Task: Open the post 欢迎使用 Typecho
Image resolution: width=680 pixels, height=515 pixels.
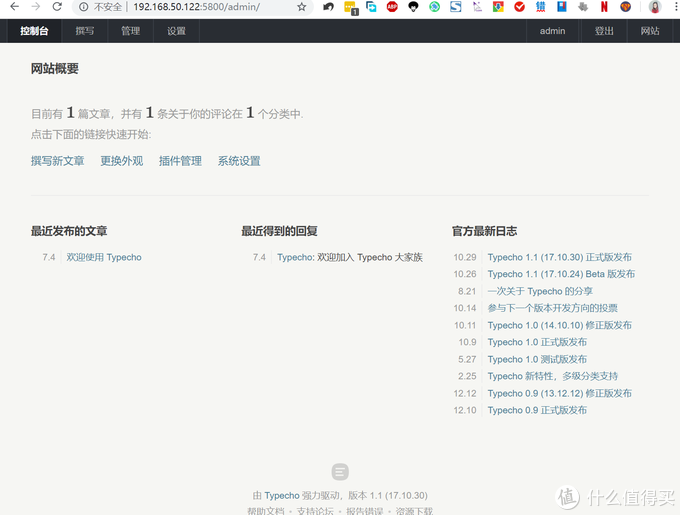Action: (x=104, y=257)
